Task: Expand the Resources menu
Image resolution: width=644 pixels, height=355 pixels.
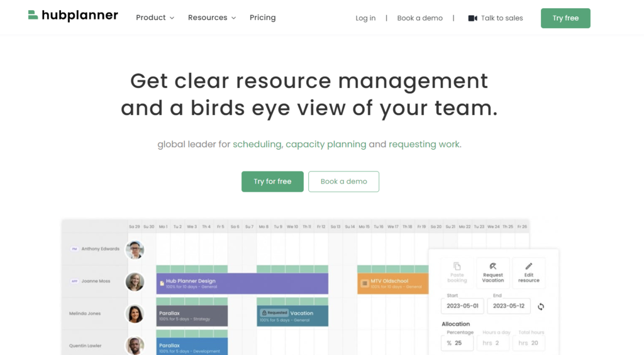Action: coord(212,18)
